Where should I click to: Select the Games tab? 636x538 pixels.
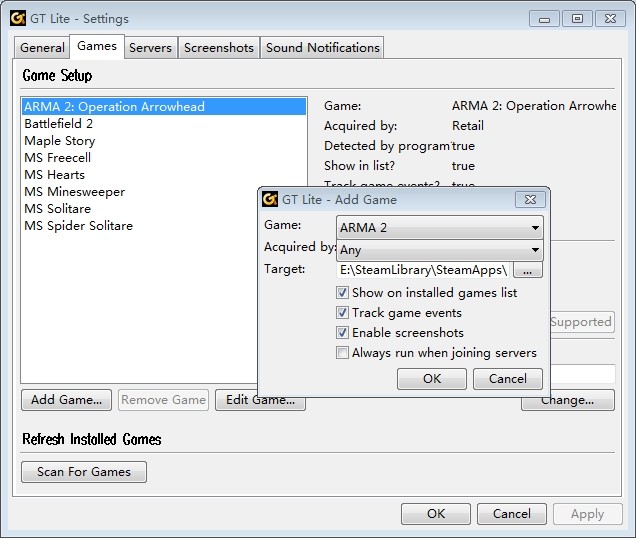[x=97, y=46]
